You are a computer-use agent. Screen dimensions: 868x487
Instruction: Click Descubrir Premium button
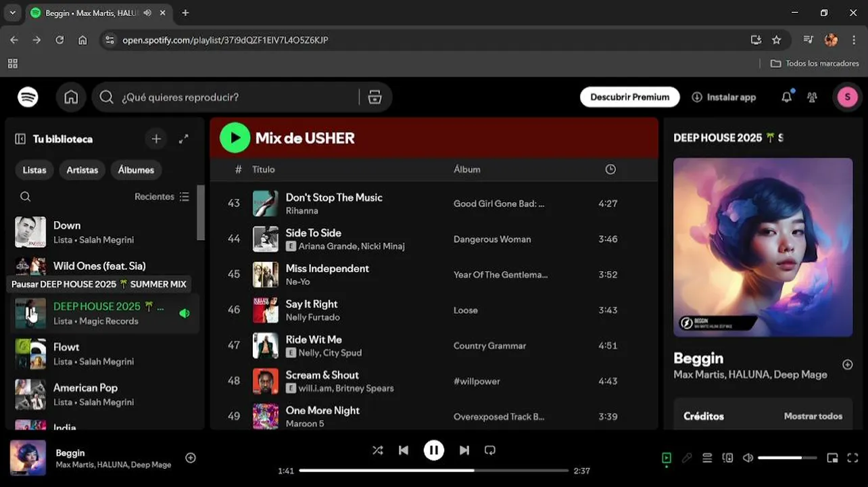pos(629,97)
